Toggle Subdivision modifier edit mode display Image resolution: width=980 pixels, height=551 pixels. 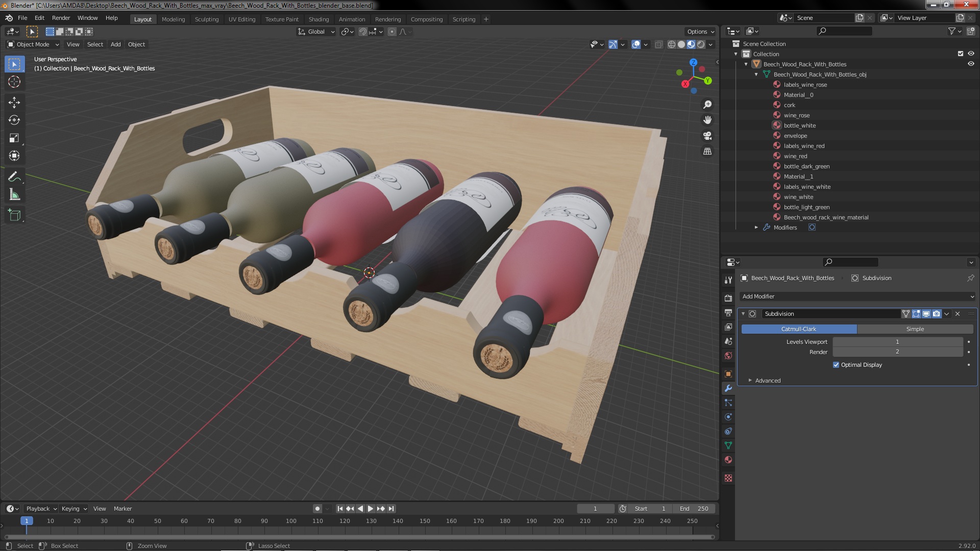(x=916, y=314)
